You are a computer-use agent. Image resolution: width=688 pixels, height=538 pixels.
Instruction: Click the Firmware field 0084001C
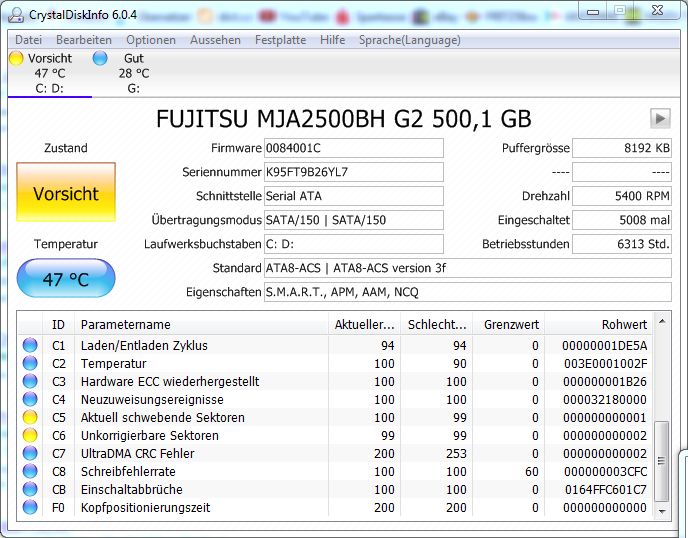tap(354, 148)
